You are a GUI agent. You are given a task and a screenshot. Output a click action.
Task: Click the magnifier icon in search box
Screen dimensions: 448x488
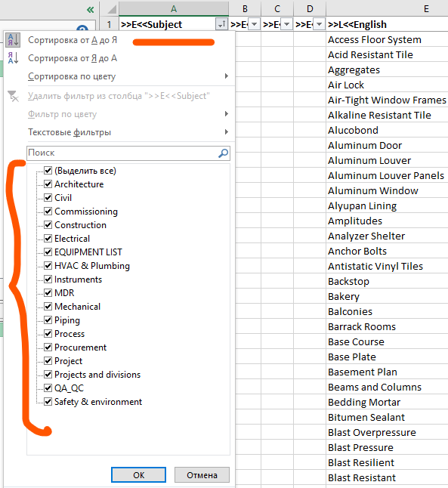coord(223,153)
